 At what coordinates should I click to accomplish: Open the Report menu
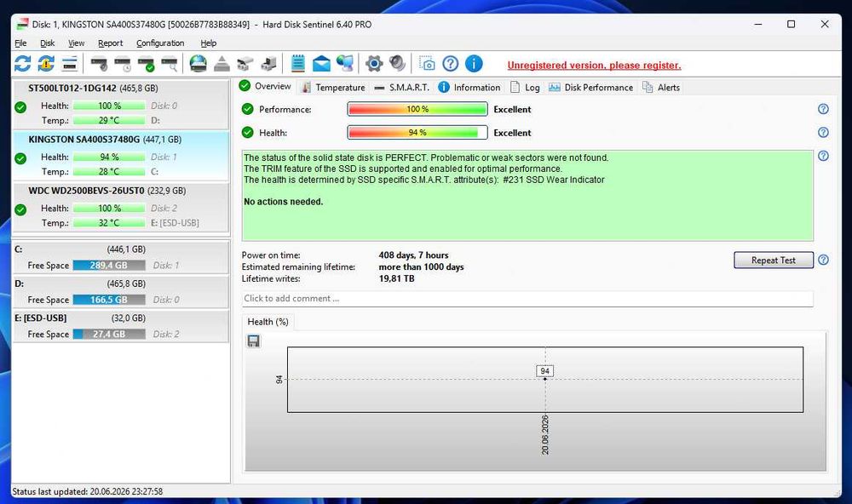point(110,43)
